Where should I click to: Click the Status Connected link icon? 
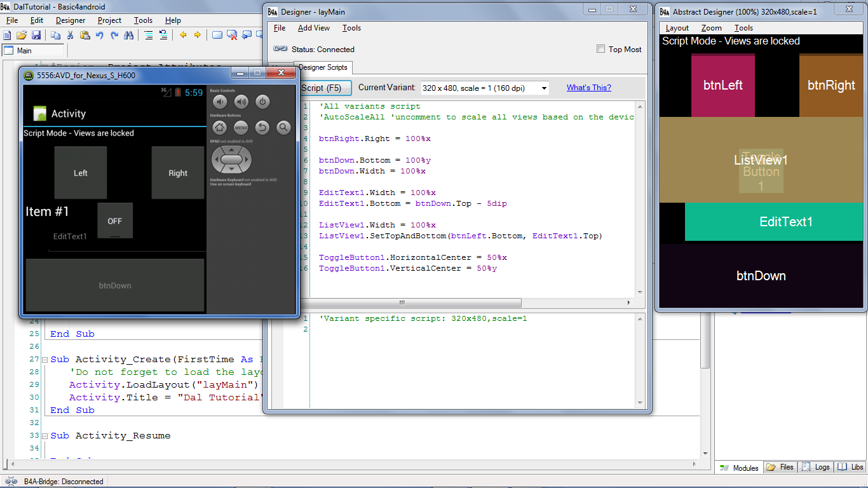coord(280,49)
